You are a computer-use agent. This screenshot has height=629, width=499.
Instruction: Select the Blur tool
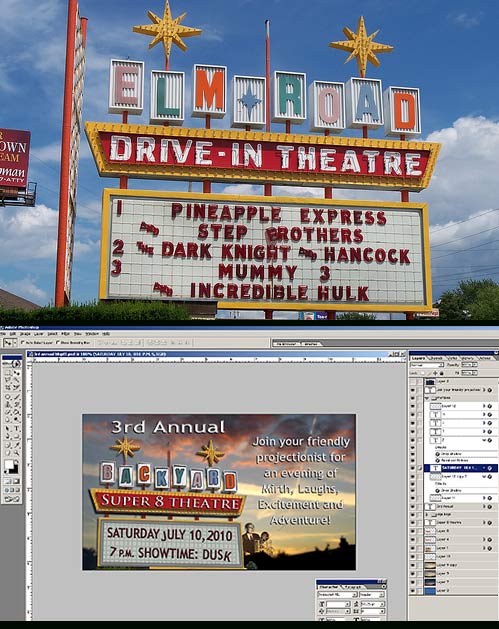pos(7,419)
